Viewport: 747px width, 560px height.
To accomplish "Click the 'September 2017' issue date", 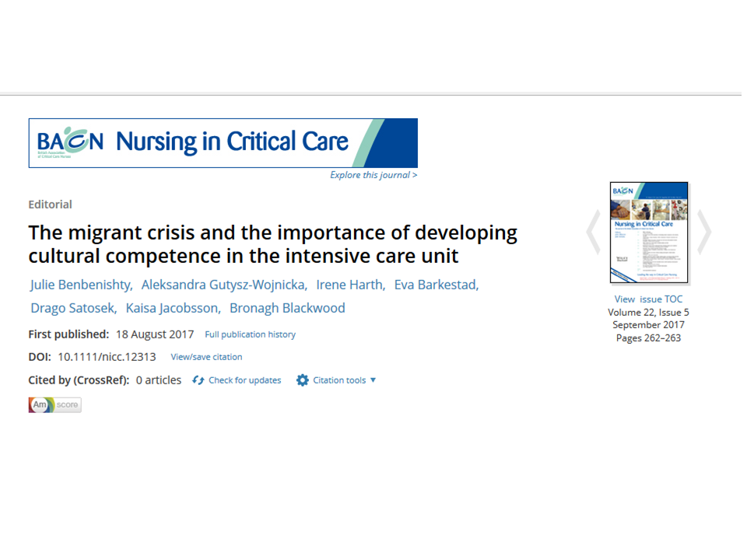I will 648,325.
